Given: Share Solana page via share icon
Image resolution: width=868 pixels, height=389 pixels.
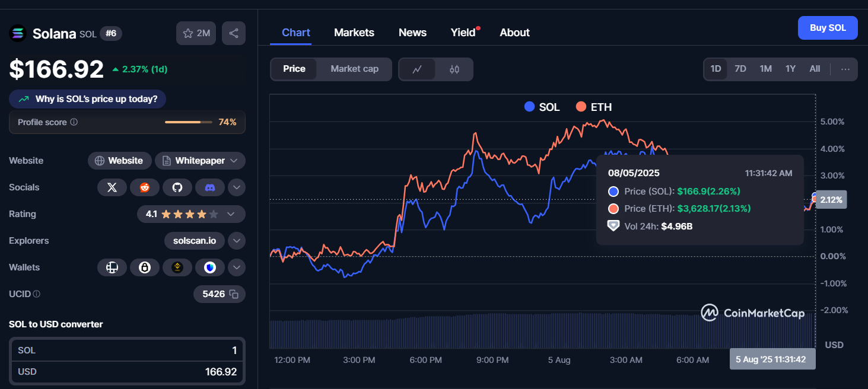Looking at the screenshot, I should coord(234,33).
